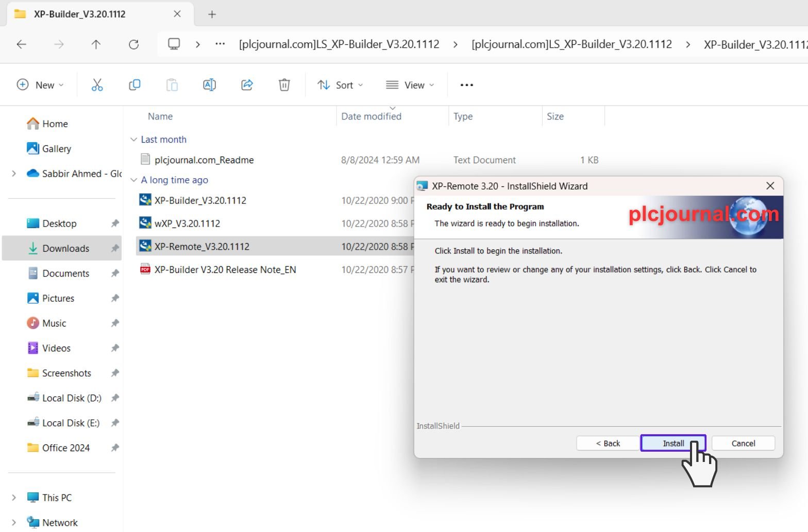Click the This PC monitor icon in address bar
Image resolution: width=808 pixels, height=532 pixels.
click(x=174, y=44)
